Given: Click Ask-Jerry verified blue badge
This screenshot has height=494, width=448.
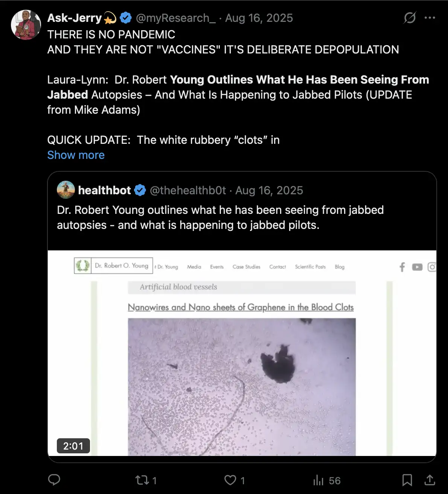Looking at the screenshot, I should (x=125, y=18).
